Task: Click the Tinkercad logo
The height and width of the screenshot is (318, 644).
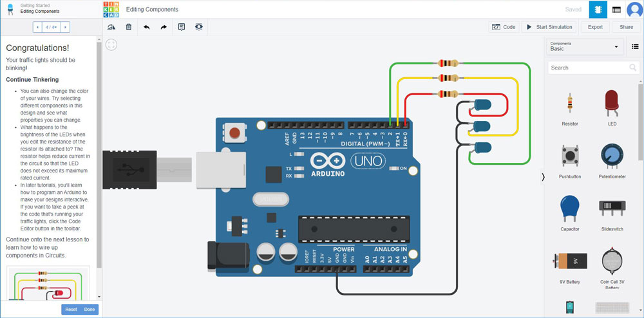Action: (x=111, y=9)
